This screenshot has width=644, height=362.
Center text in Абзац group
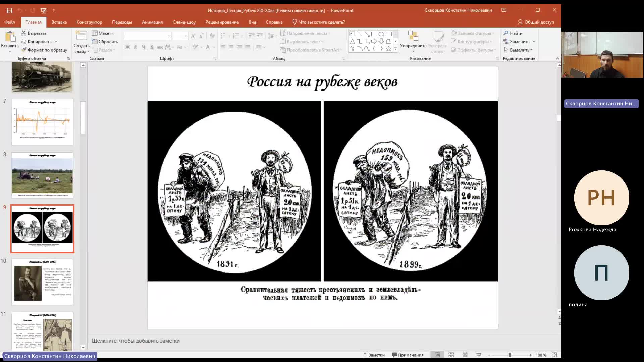[231, 47]
